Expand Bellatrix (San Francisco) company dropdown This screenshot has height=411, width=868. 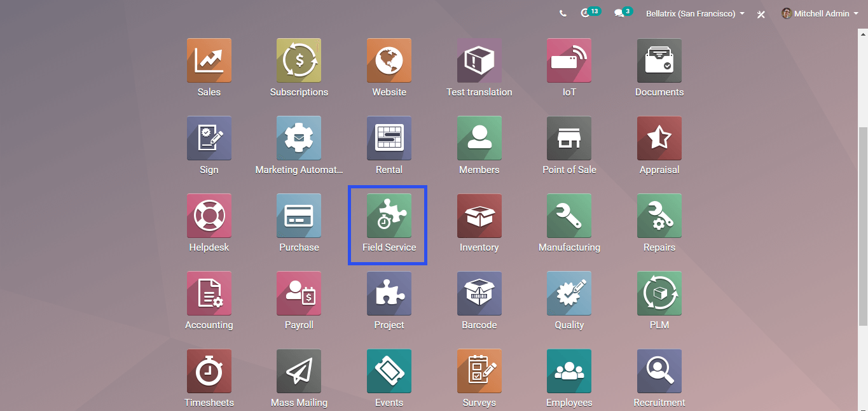tap(695, 13)
